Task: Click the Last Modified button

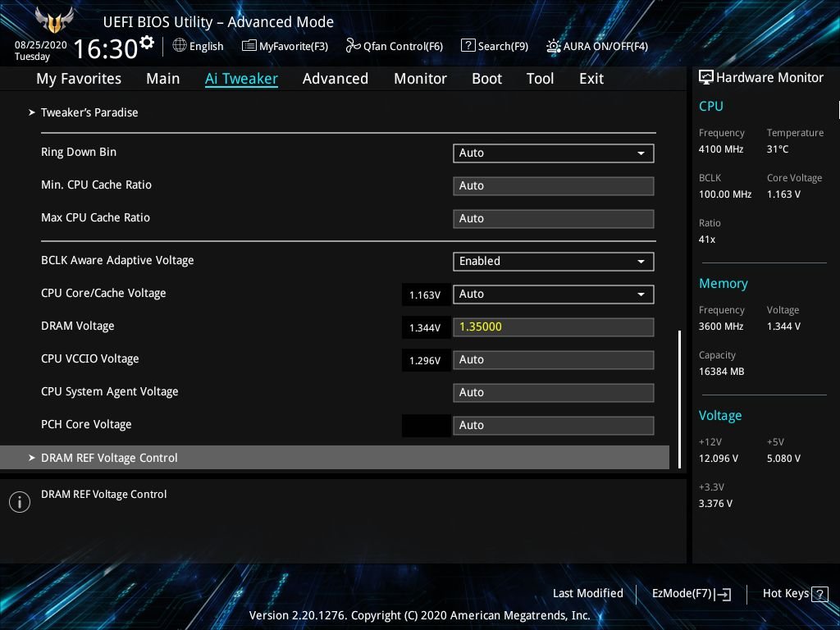Action: (587, 593)
